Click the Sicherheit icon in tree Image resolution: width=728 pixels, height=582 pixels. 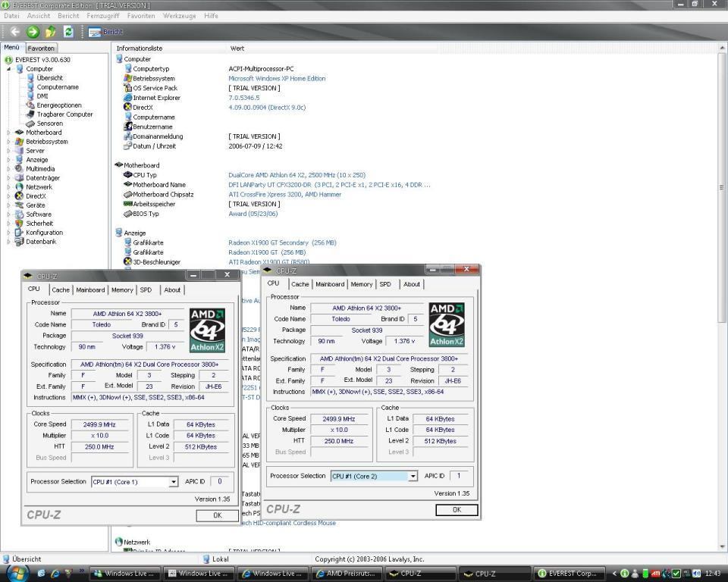19,224
